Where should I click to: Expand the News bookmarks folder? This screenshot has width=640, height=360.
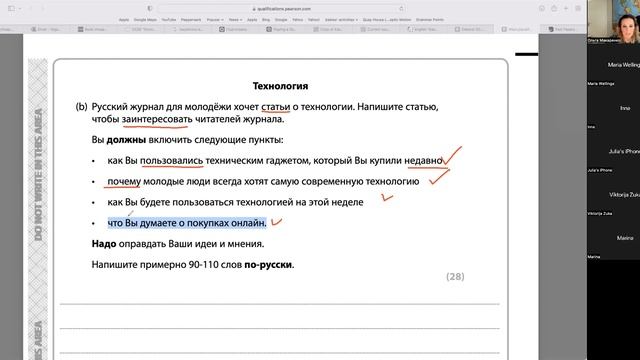[x=235, y=20]
